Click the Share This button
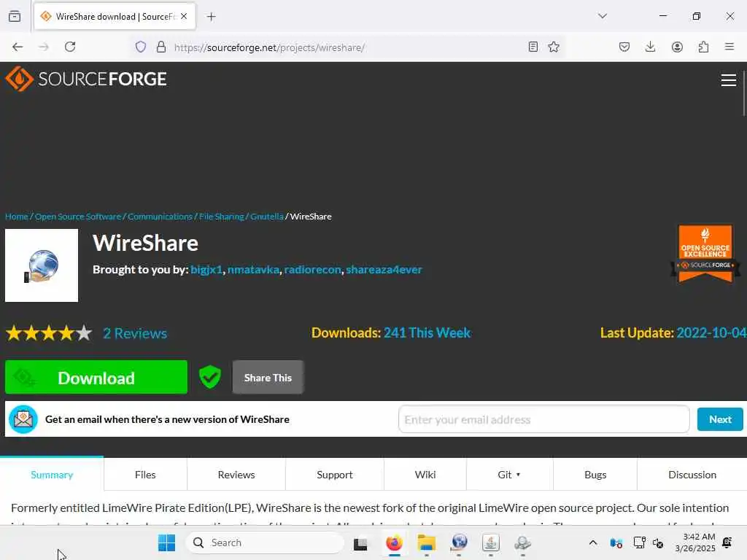Screen dimensions: 747x560 coord(268,377)
